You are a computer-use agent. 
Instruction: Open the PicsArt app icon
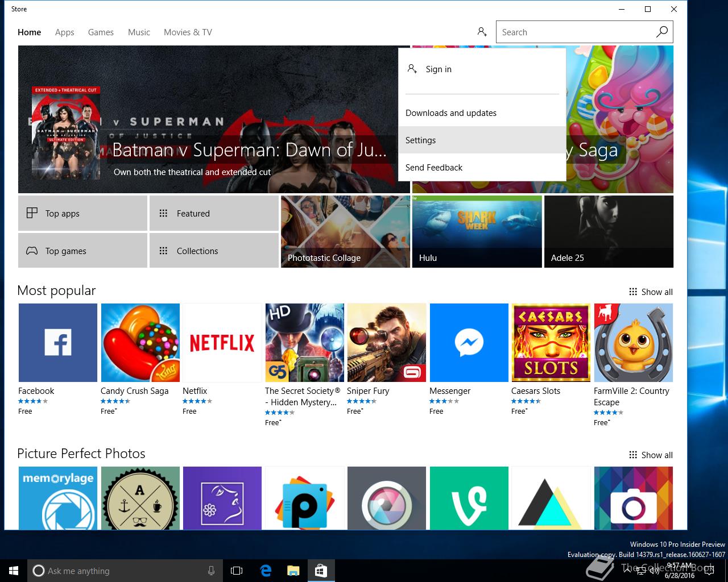[x=304, y=498]
